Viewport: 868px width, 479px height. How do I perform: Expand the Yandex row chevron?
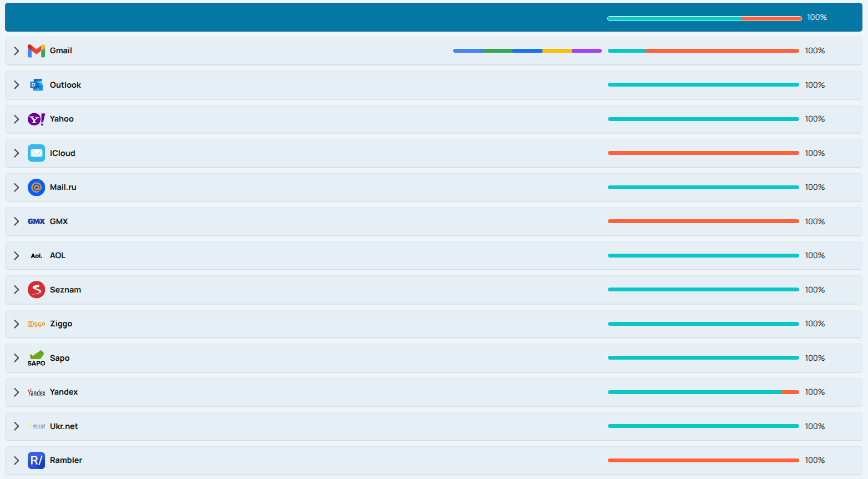coord(17,392)
